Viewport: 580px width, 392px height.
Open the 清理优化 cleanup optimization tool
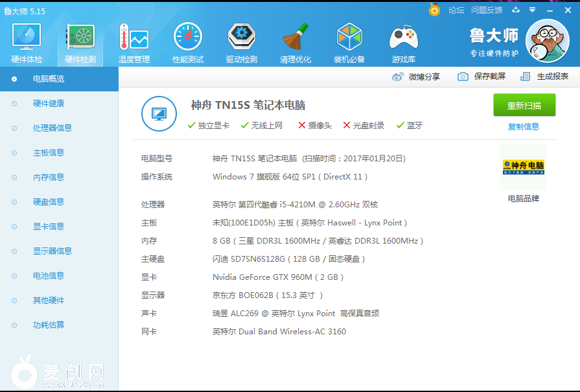point(296,41)
